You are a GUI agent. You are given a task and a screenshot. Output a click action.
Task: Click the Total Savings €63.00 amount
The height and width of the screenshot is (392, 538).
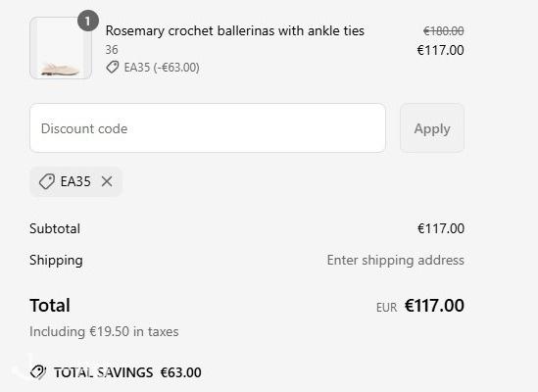click(181, 372)
